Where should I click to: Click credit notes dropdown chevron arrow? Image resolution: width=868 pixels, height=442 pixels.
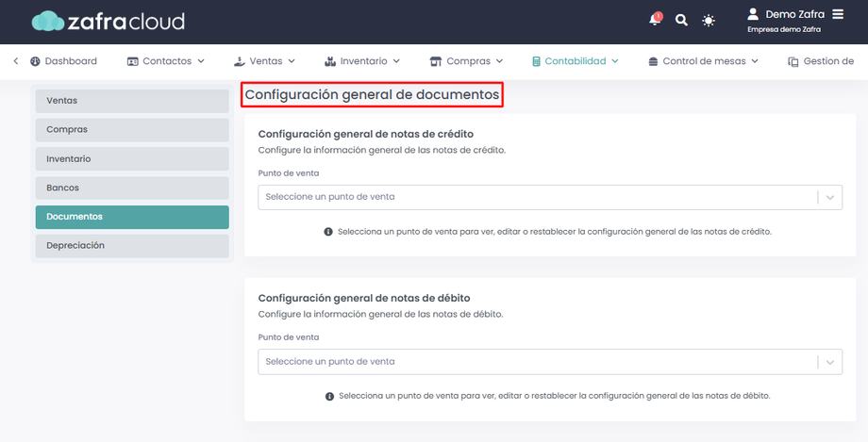click(x=830, y=198)
